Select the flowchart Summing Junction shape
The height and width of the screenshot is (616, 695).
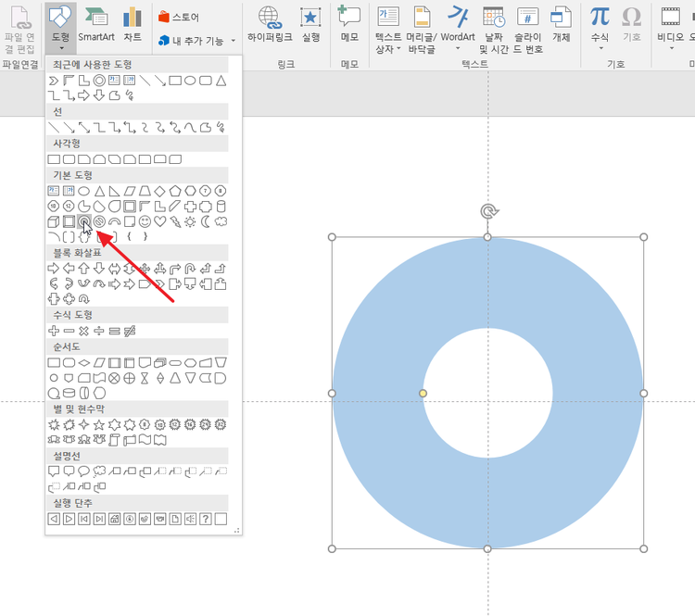(x=114, y=379)
